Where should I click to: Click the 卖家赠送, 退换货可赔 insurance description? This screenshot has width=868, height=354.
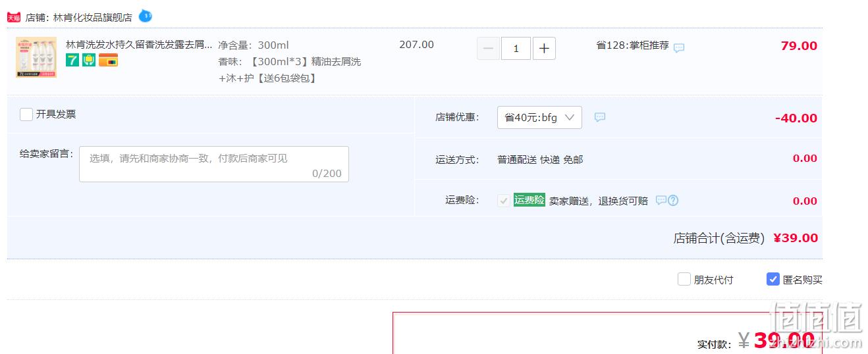(x=599, y=201)
